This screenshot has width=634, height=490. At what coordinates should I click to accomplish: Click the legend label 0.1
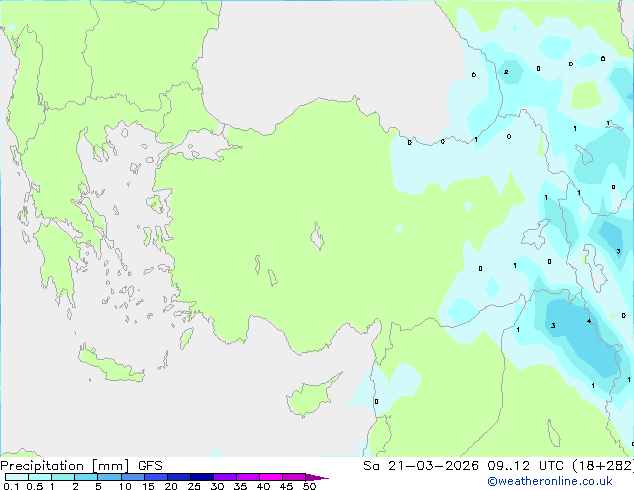tap(11, 486)
